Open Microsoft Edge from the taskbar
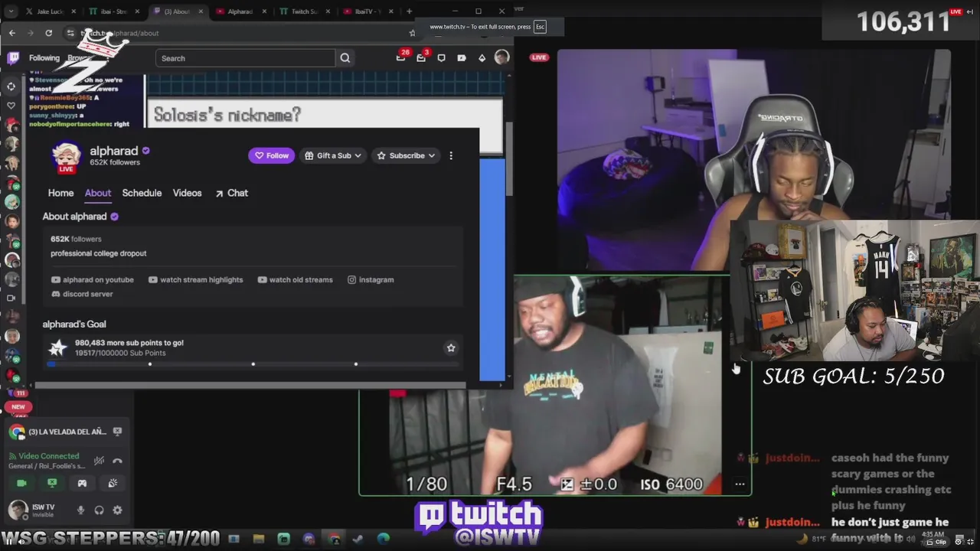 click(x=384, y=539)
